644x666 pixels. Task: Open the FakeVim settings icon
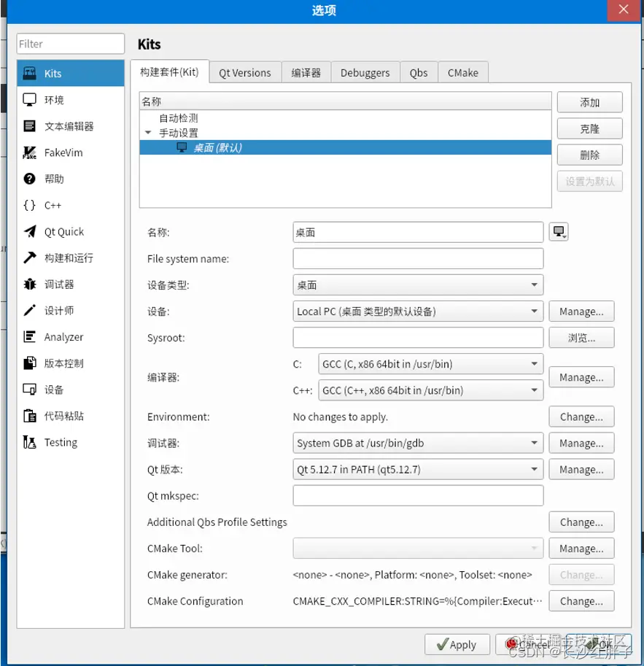tap(29, 152)
